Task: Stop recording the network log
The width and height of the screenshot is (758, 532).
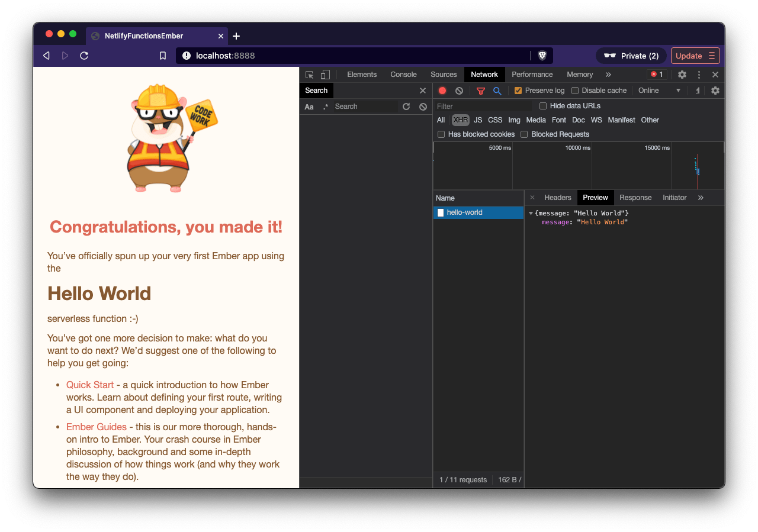Action: click(x=442, y=90)
